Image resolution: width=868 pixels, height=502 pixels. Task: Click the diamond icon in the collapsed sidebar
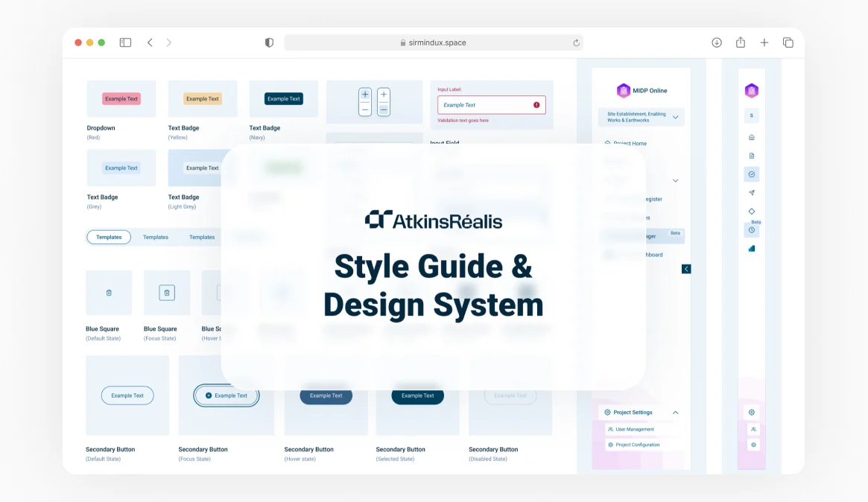[x=751, y=212]
